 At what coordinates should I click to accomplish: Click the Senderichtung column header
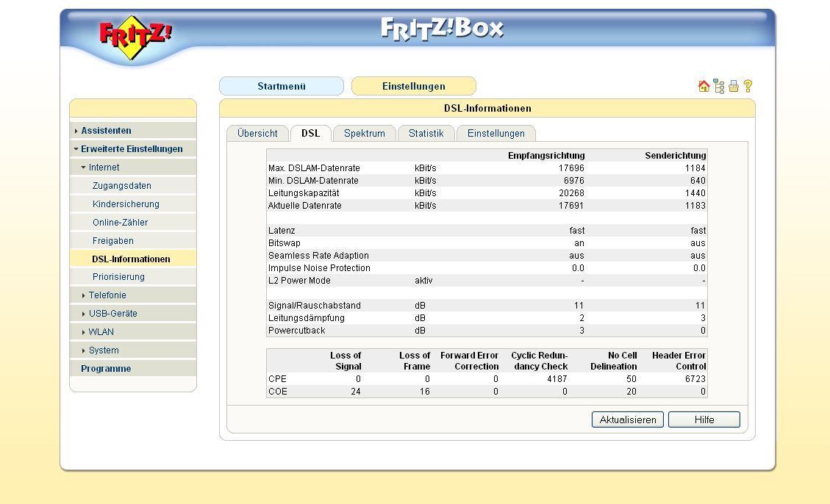click(676, 156)
